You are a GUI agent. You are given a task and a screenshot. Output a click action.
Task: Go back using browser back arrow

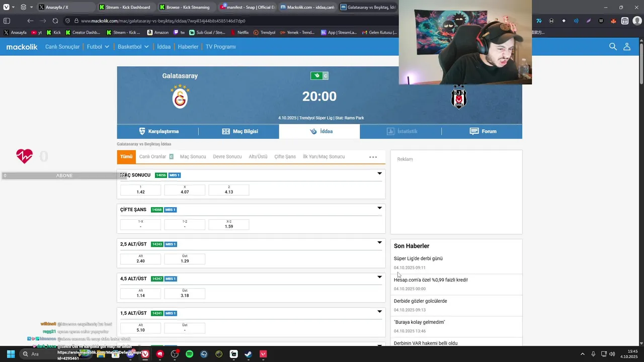30,21
